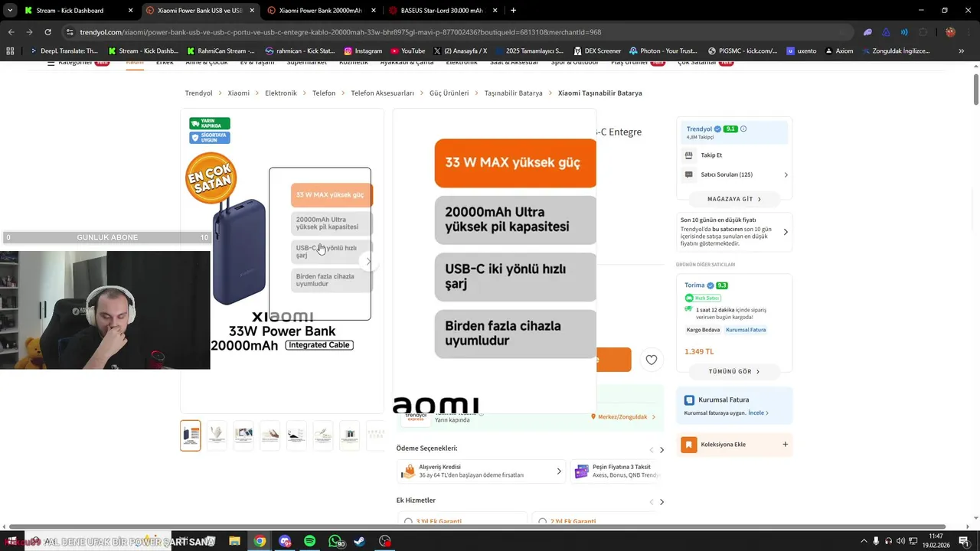
Task: Open Discord from taskbar
Action: 285,541
